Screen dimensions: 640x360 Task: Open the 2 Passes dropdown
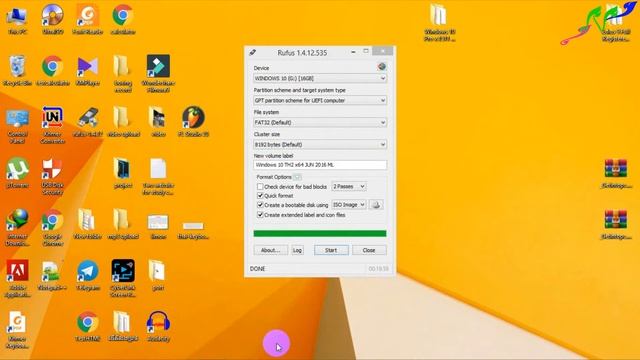349,187
